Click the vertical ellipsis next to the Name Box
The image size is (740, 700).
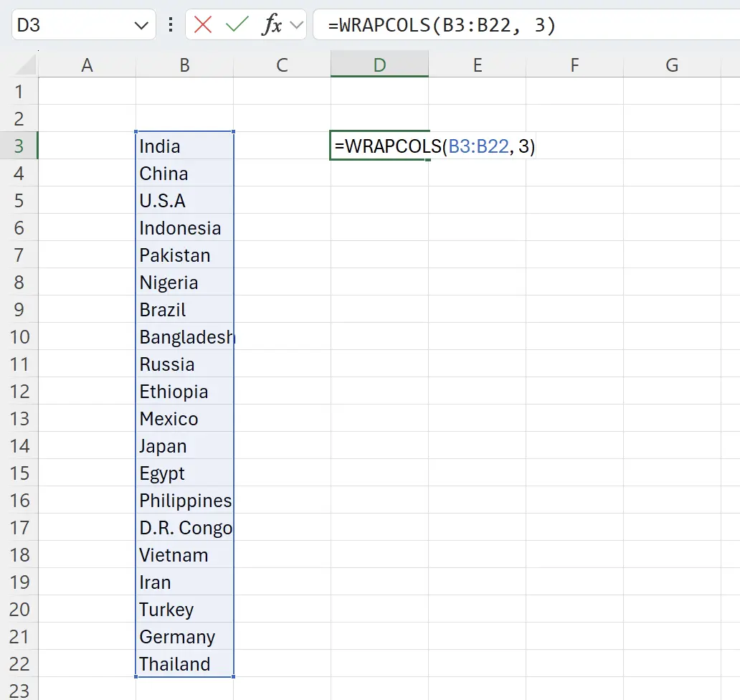pos(170,24)
